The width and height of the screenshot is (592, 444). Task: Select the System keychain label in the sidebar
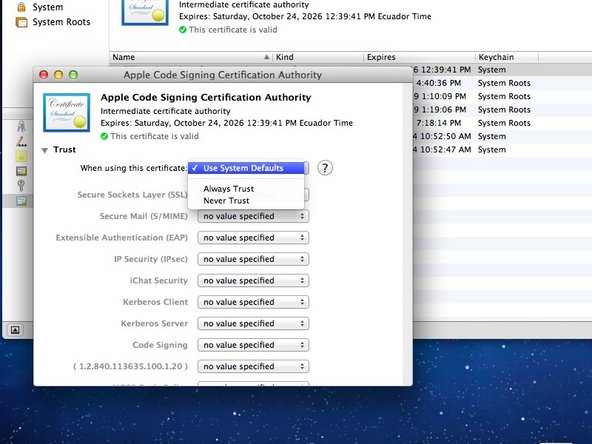pyautogui.click(x=48, y=7)
